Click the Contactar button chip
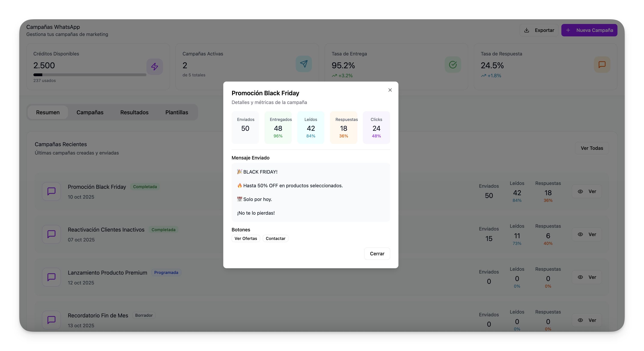644x351 pixels. pos(275,238)
